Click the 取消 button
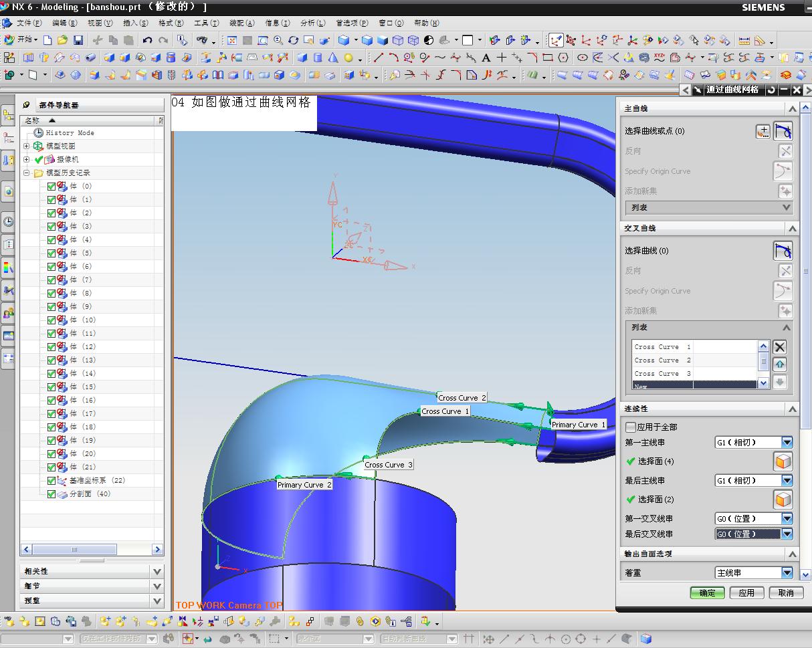 (786, 592)
